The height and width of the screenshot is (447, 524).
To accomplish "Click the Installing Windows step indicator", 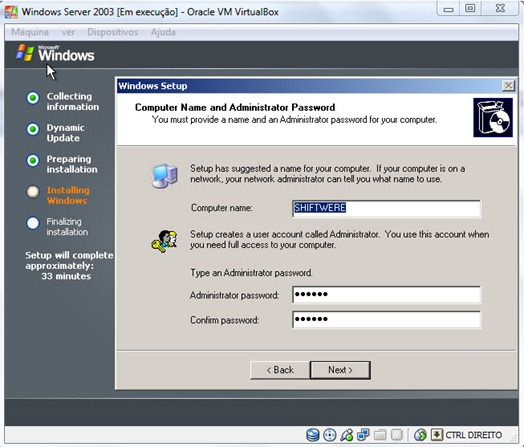I will (33, 192).
